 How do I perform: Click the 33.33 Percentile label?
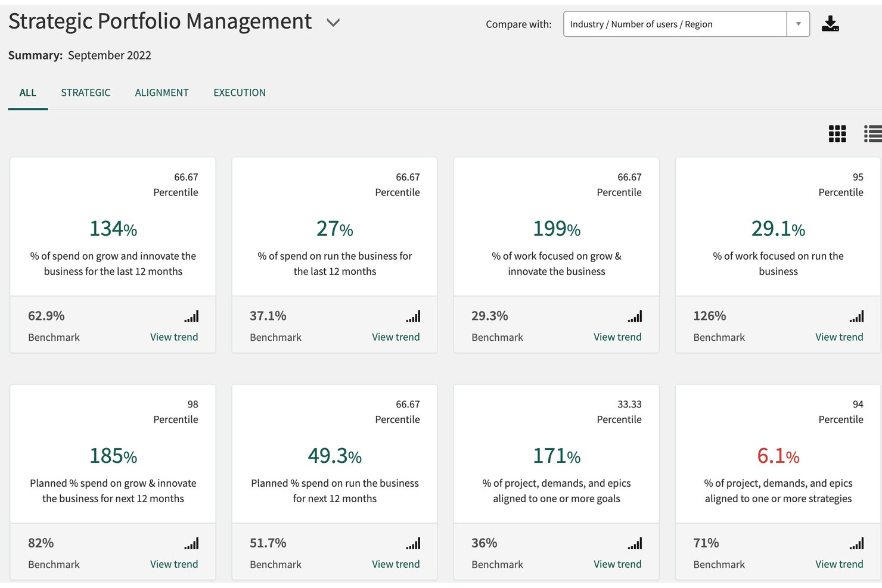(x=619, y=412)
